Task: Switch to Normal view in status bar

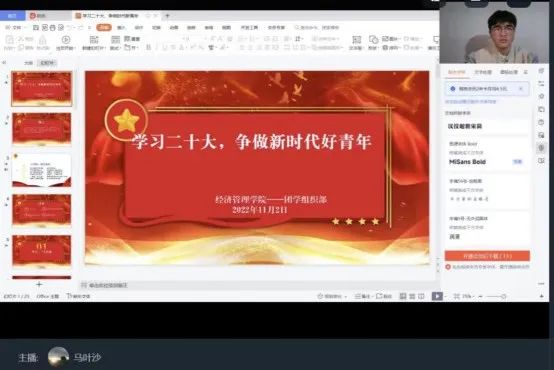Action: coord(403,296)
